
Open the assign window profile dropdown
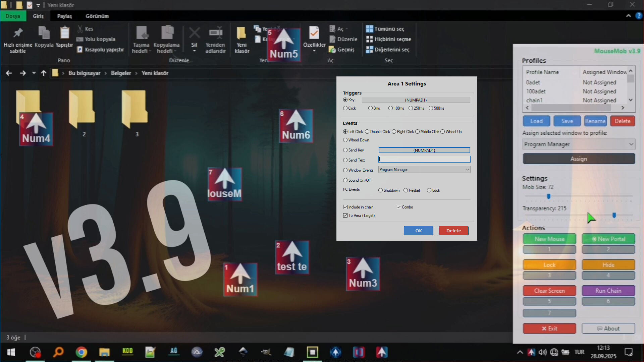tap(631, 144)
